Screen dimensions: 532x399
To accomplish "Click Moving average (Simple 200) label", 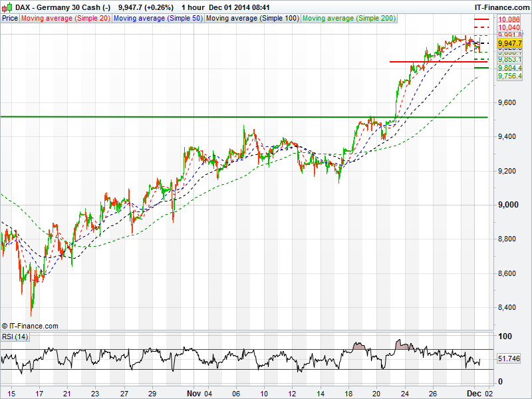I will [x=348, y=18].
